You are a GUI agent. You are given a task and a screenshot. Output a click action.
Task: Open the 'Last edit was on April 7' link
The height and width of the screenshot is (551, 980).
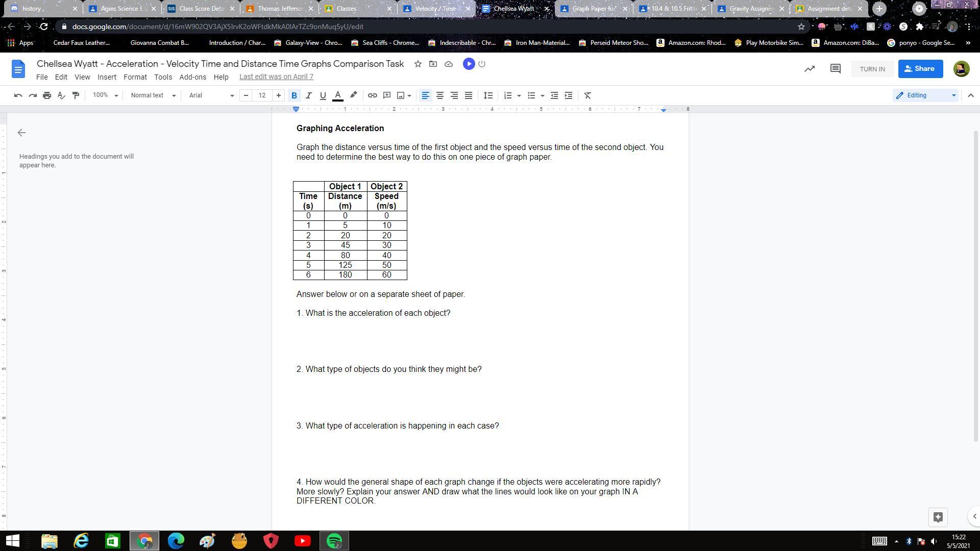[276, 77]
